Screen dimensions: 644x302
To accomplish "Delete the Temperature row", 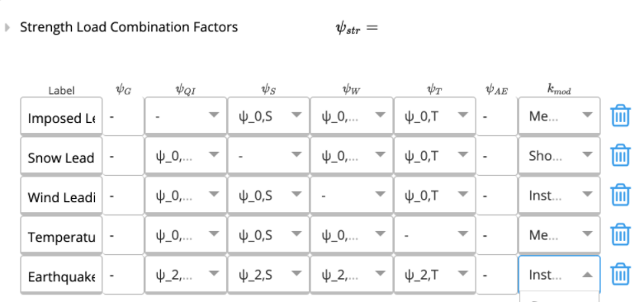I will (x=620, y=234).
